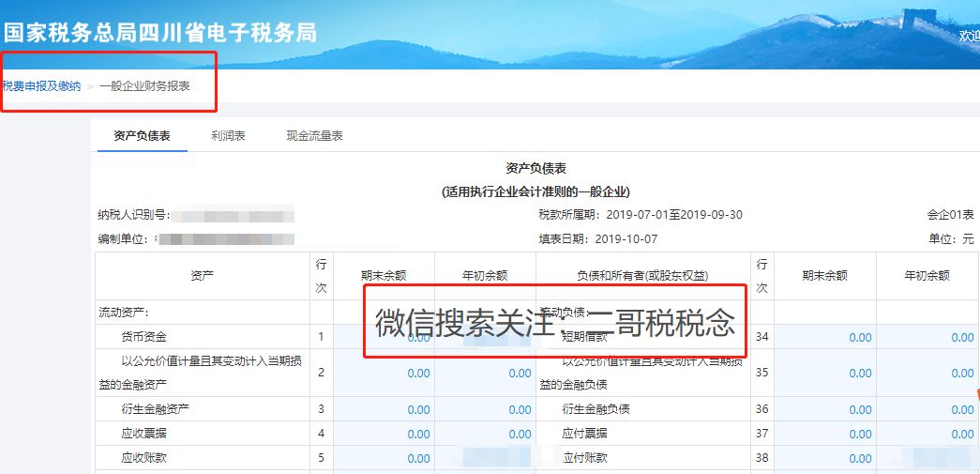Click the 一般企业财务报表 breadcrumb item

point(144,86)
